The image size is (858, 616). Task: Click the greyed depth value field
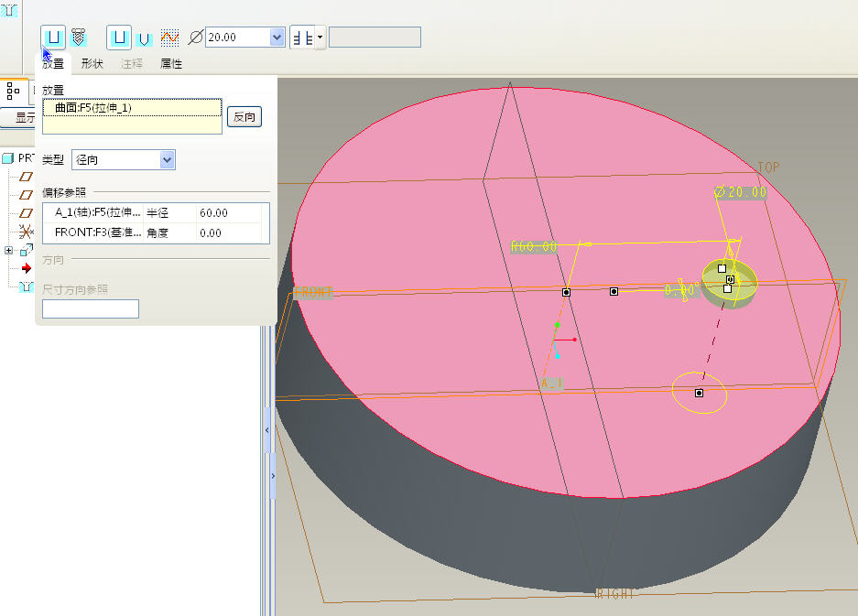(375, 38)
